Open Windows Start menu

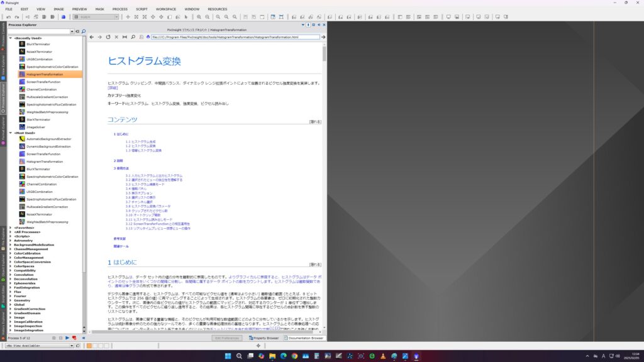tap(228, 356)
